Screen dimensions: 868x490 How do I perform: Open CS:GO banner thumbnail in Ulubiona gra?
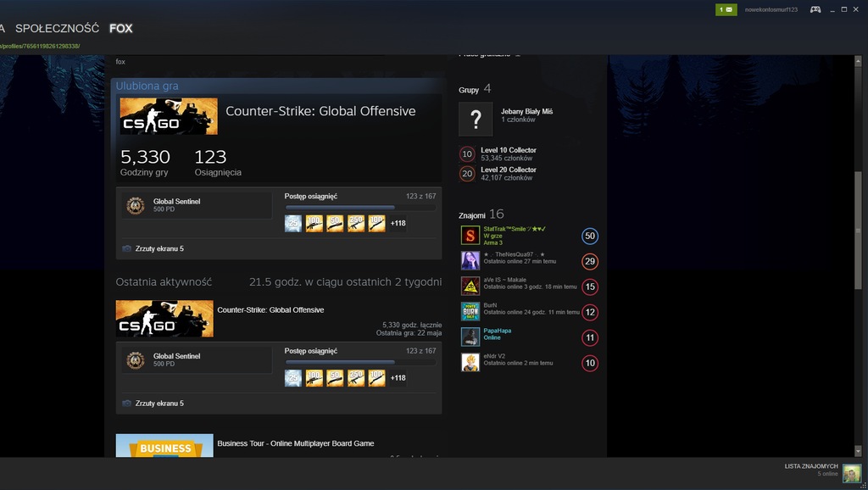point(169,116)
